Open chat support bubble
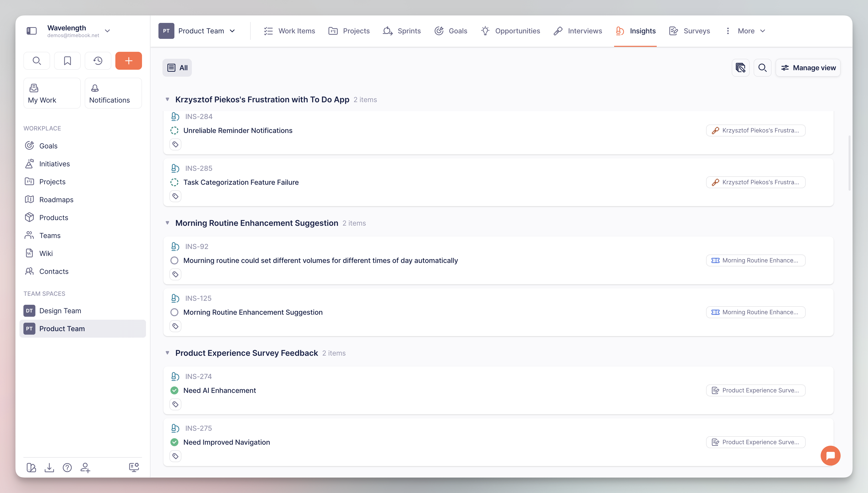The height and width of the screenshot is (493, 868). [830, 456]
